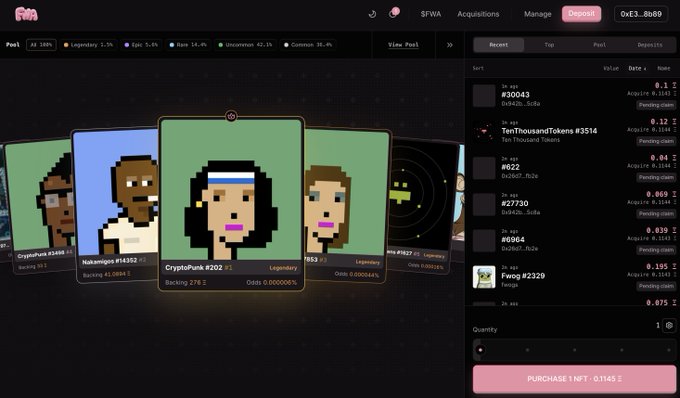Set quantity slider to second dot

(527, 349)
